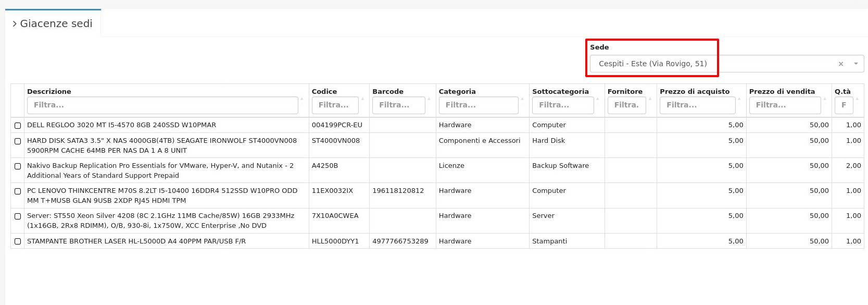Clear the selected Sede value
Screen dimensions: 868x305
(x=840, y=64)
